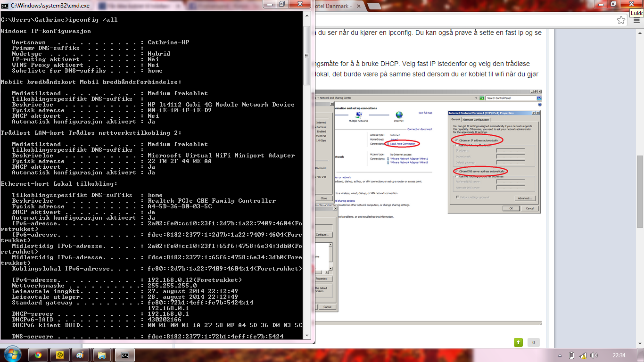Image resolution: width=644 pixels, height=362 pixels.
Task: Click the 'DNS-servere' line
Action: click(x=148, y=337)
